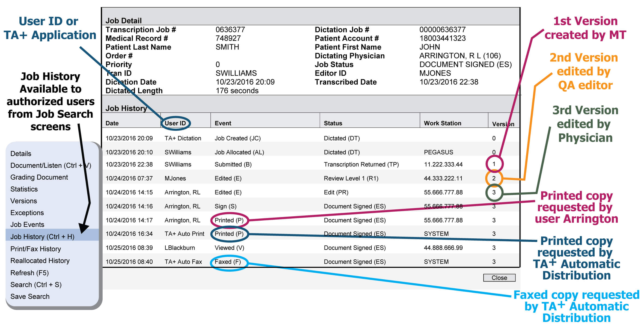Open Exceptions menu item
Viewport: 644px width, 332px height.
click(x=27, y=213)
